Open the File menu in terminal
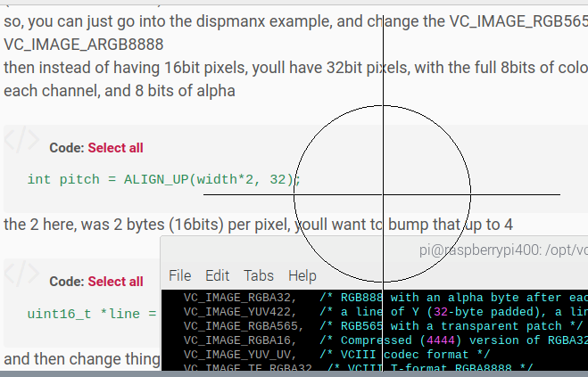 point(180,275)
